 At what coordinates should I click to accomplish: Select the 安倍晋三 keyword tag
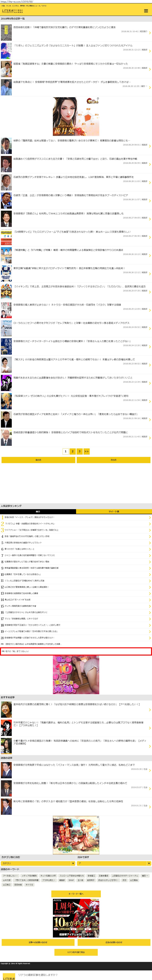[x=91, y=875]
